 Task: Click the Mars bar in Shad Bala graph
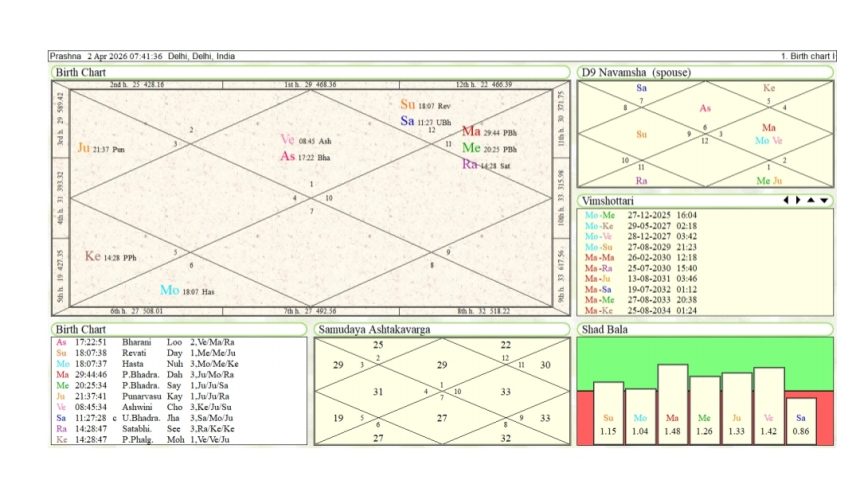[x=673, y=403]
